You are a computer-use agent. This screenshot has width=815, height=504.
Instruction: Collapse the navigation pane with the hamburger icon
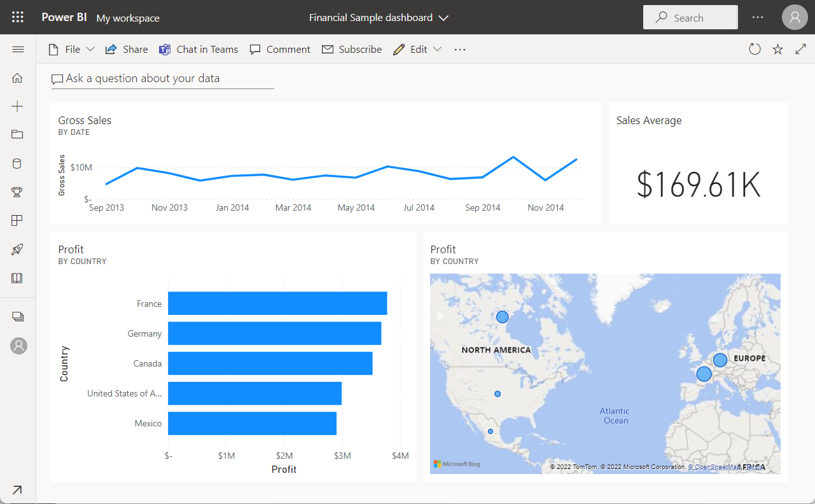click(18, 48)
